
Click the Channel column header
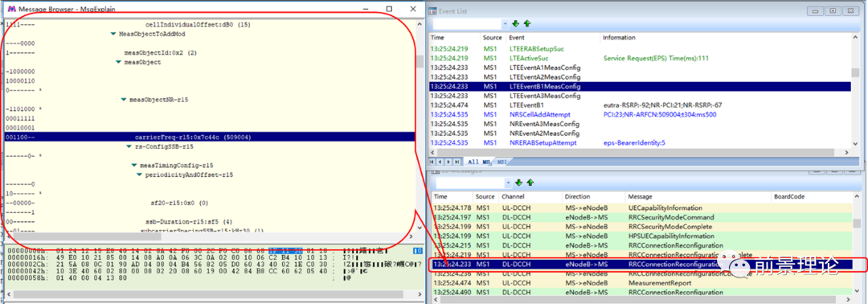click(530, 196)
